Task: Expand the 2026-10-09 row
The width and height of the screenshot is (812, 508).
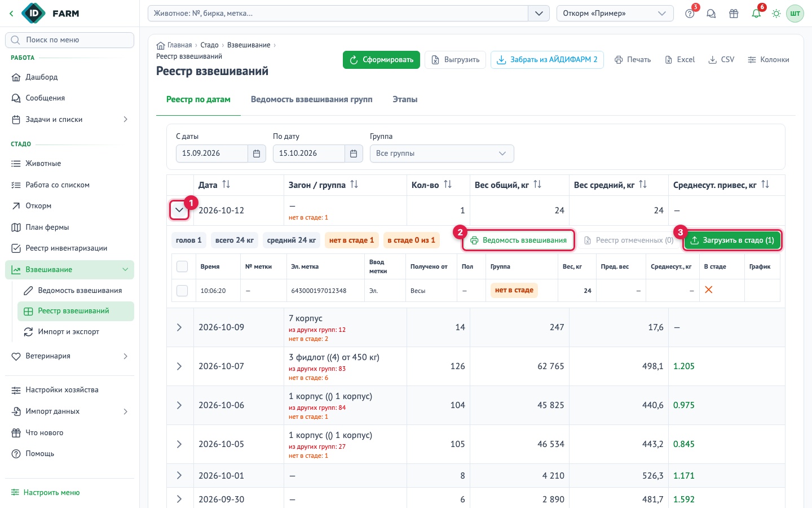Action: pos(179,327)
